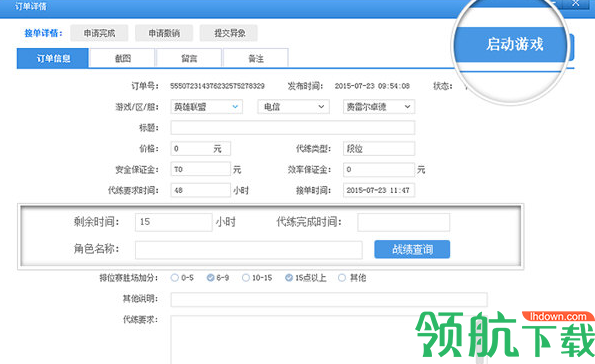Click the 提交异常 button
The image size is (595, 364).
pos(229,33)
